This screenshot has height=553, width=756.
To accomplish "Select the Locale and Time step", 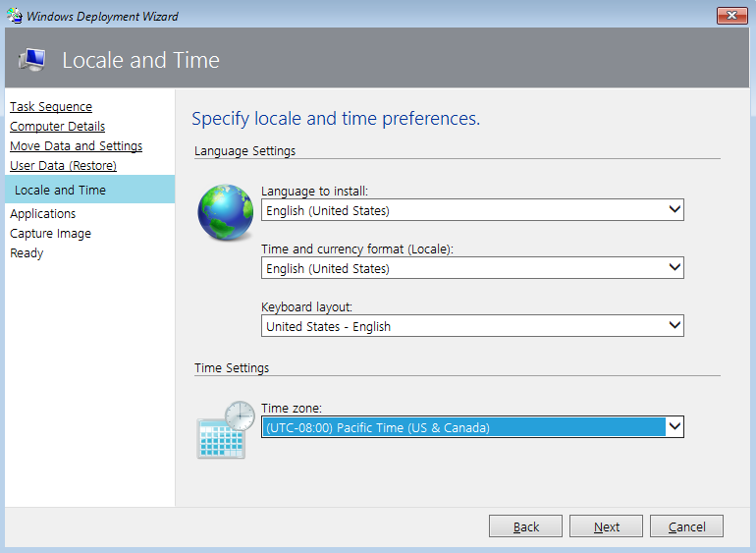I will 89,190.
